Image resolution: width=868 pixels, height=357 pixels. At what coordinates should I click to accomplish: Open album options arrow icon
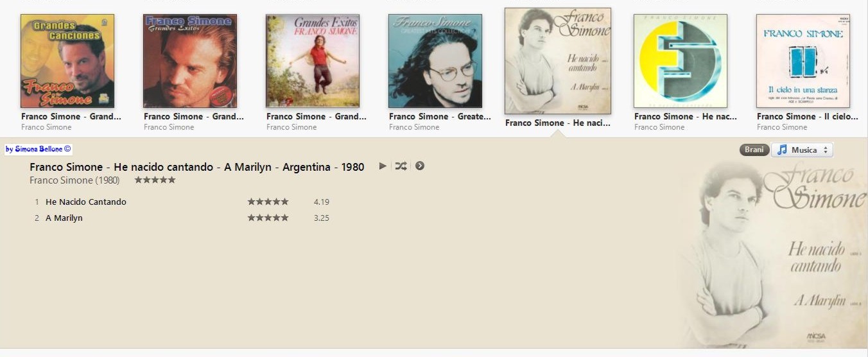point(419,166)
